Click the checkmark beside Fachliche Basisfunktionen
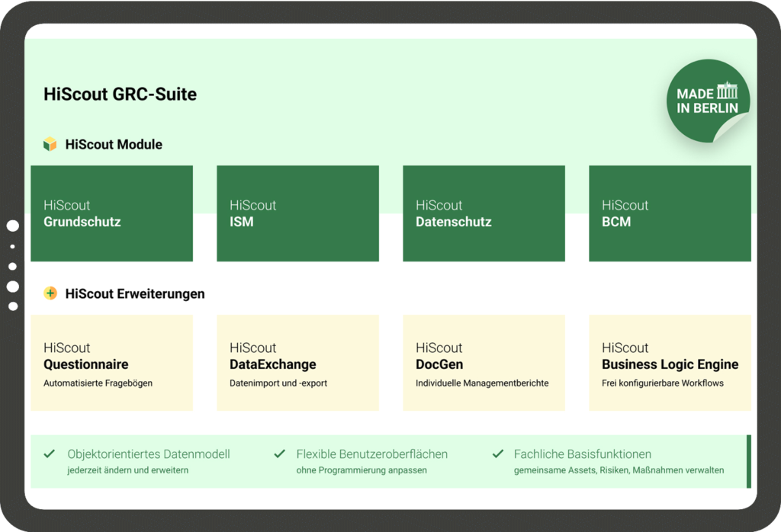 (497, 453)
